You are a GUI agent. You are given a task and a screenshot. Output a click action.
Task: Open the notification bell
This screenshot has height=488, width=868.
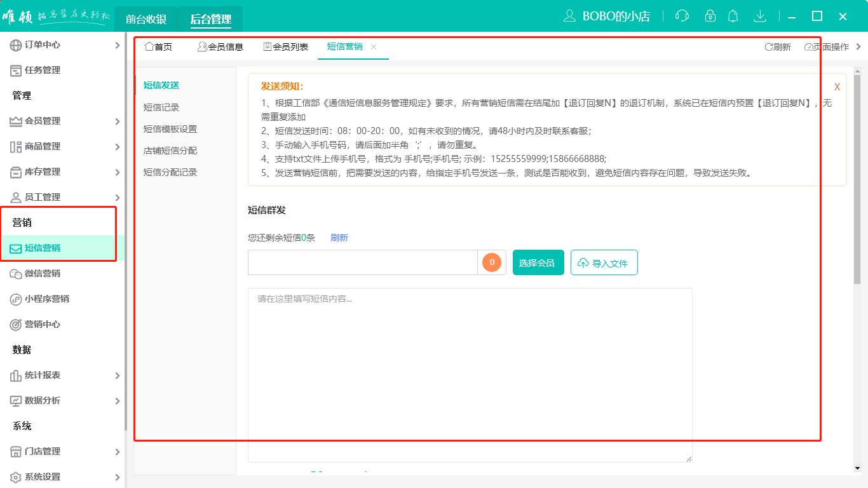pos(733,16)
